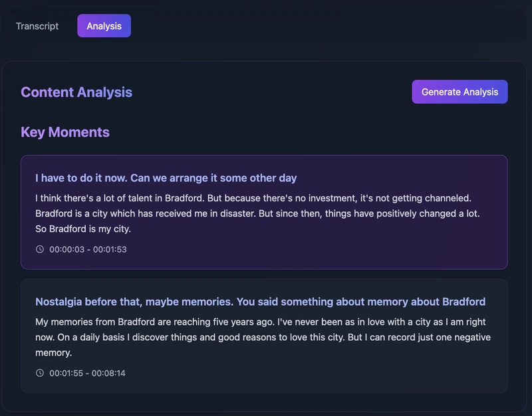Switch to the Transcript tab
The width and height of the screenshot is (532, 416).
pyautogui.click(x=37, y=26)
